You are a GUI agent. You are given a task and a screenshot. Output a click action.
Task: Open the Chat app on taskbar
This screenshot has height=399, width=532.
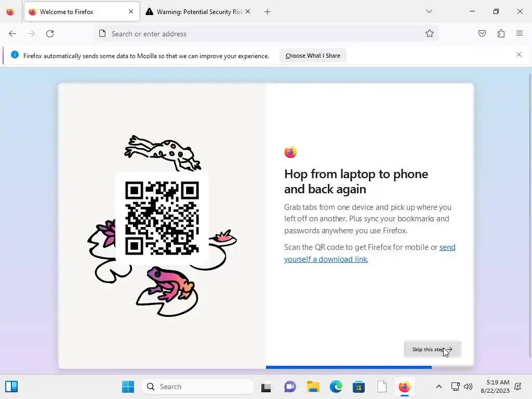pos(290,387)
